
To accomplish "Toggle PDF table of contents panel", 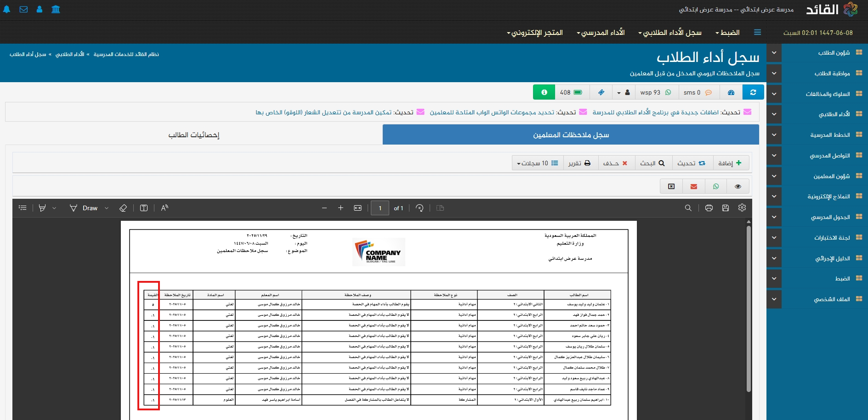I will tap(23, 208).
